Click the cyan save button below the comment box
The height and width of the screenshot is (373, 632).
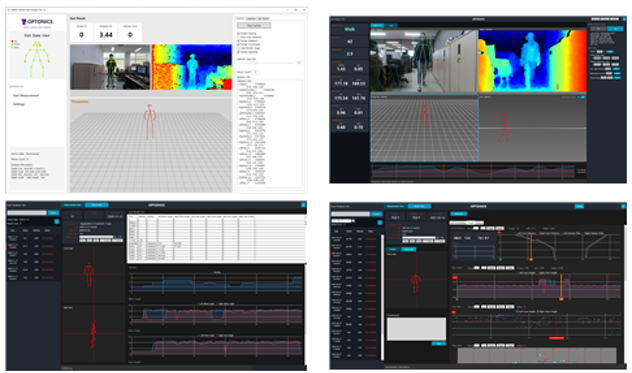(x=439, y=344)
